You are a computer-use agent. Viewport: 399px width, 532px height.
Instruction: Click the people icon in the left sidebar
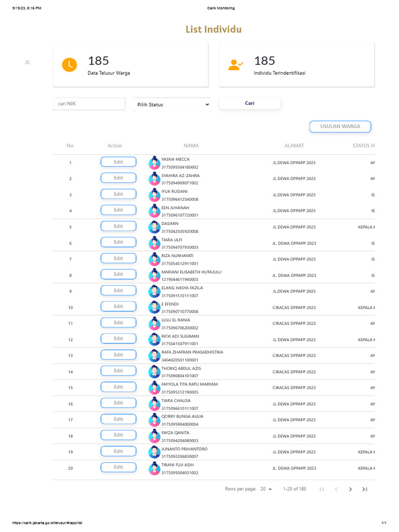coord(28,63)
